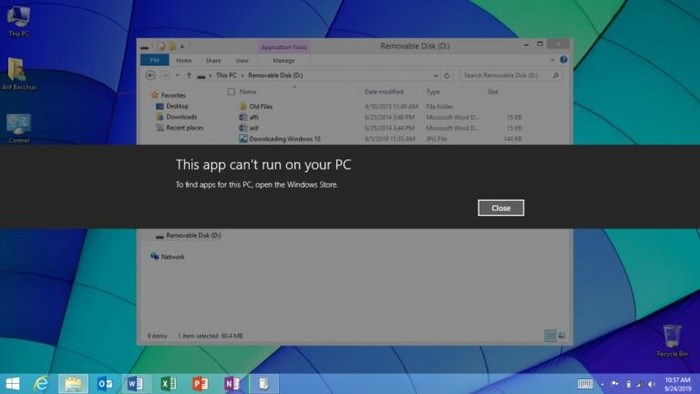Launch Internet Explorer from the taskbar
Viewport: 700px width, 394px height.
[x=42, y=384]
